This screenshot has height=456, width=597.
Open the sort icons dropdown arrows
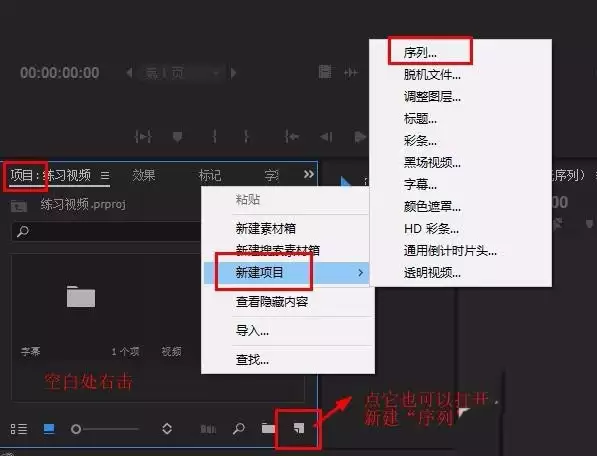pyautogui.click(x=167, y=429)
